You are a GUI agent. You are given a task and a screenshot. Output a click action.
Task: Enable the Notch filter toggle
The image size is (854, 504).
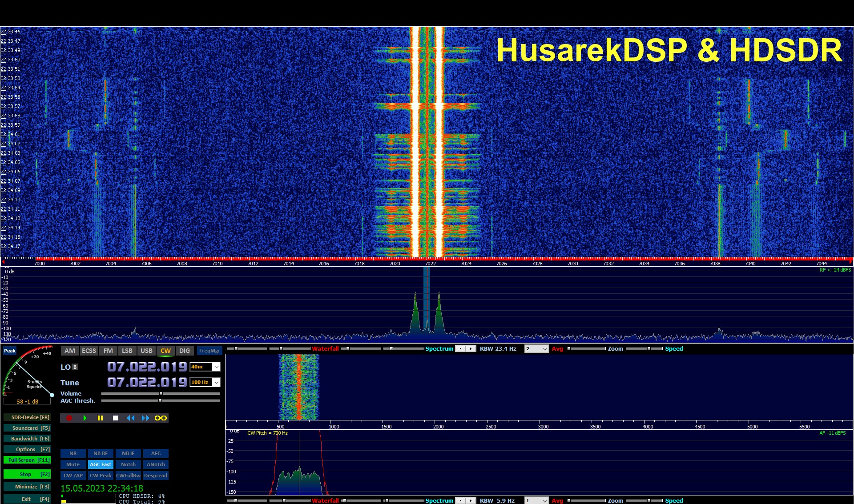click(128, 464)
